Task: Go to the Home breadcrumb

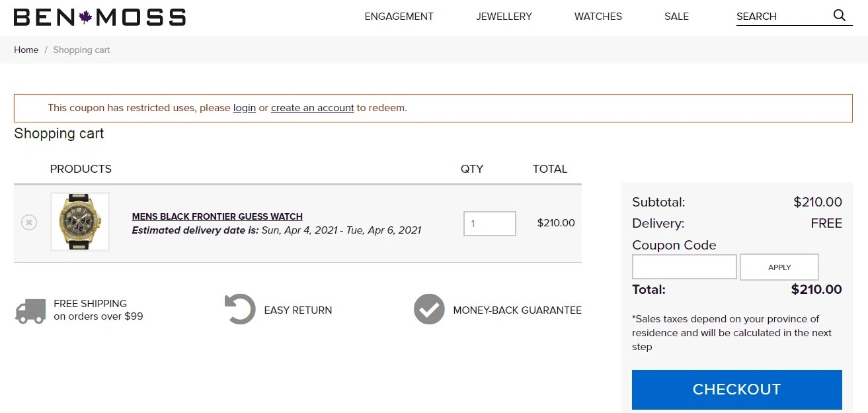Action: point(26,50)
